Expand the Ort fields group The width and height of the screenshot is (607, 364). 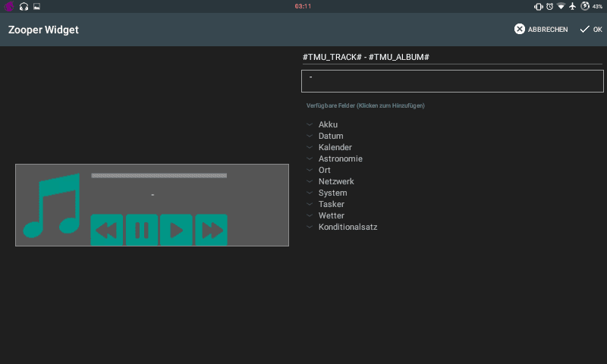324,170
